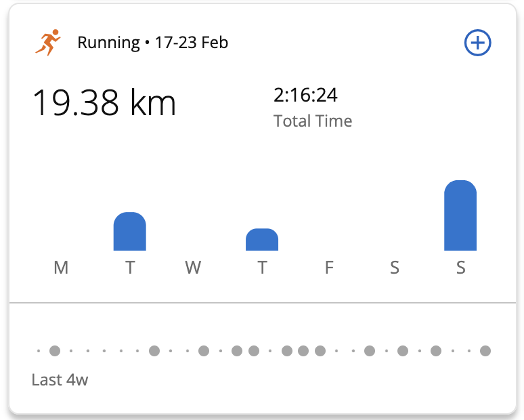Click the second large grey timeline dot
524x420 pixels.
tap(154, 351)
